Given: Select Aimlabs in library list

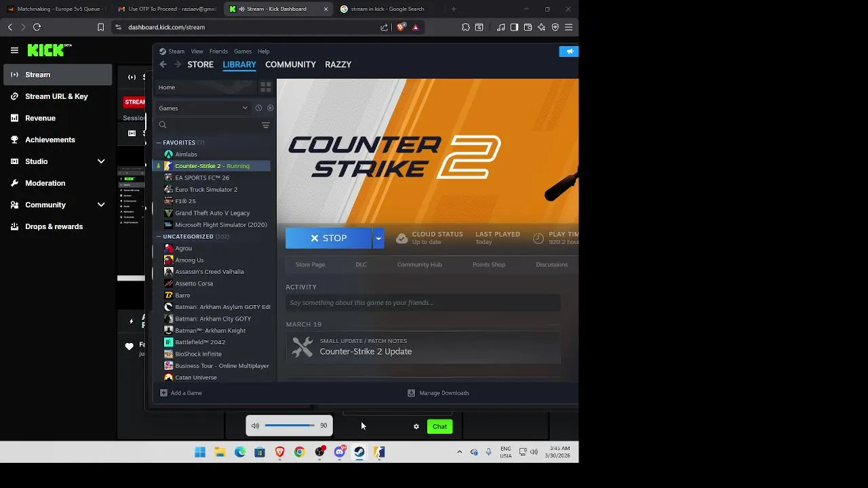Looking at the screenshot, I should coord(186,155).
